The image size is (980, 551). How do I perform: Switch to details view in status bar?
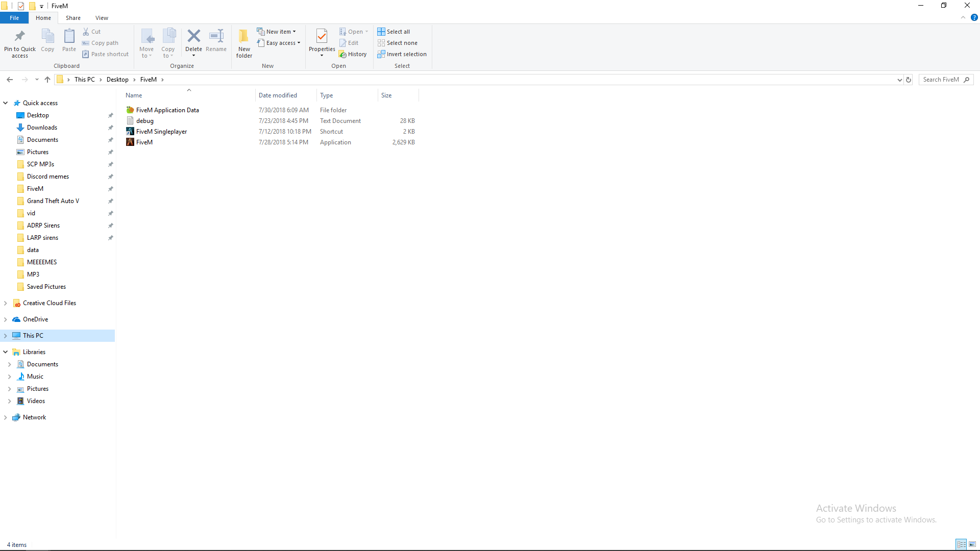[x=961, y=544]
